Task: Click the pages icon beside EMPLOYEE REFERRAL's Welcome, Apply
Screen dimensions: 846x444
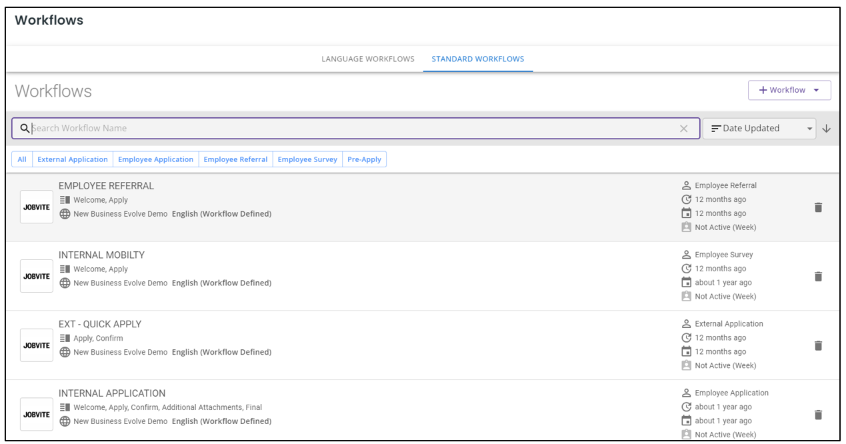Action: click(x=65, y=200)
